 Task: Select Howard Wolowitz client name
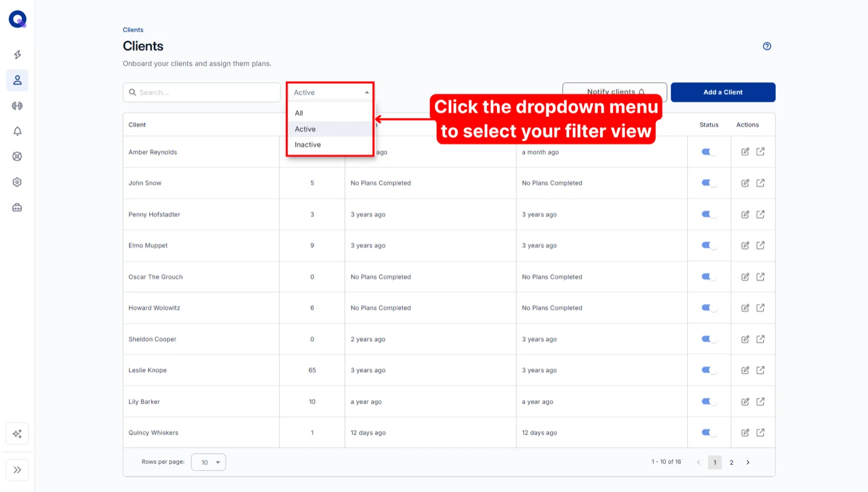(154, 308)
